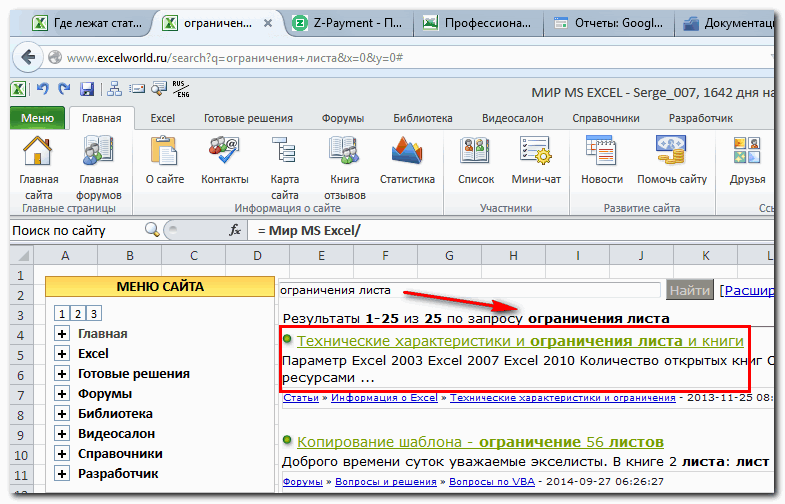The height and width of the screenshot is (504, 785).
Task: Expand the Главная menu tree item
Action: click(62, 334)
